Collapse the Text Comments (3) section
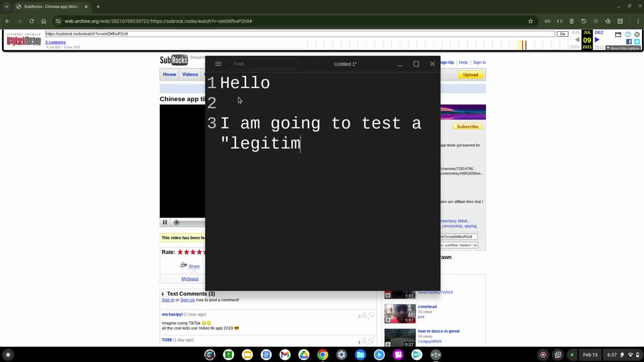This screenshot has height=362, width=644. [163, 294]
